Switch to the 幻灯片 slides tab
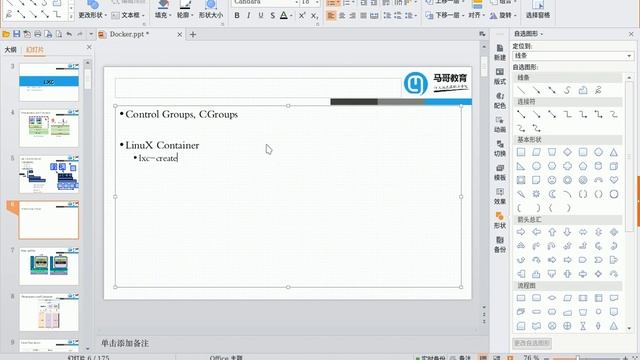The height and width of the screenshot is (360, 640). pos(35,50)
